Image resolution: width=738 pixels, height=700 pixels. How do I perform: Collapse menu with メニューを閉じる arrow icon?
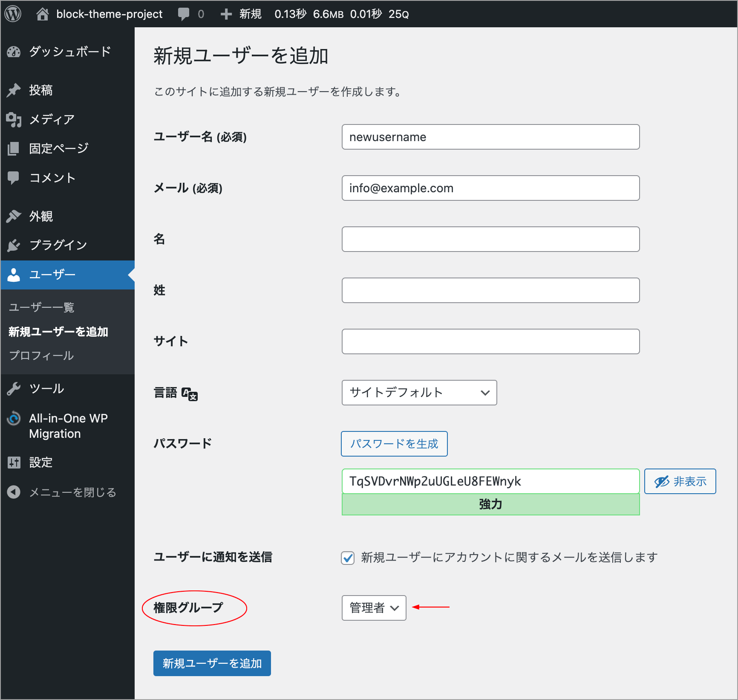14,492
